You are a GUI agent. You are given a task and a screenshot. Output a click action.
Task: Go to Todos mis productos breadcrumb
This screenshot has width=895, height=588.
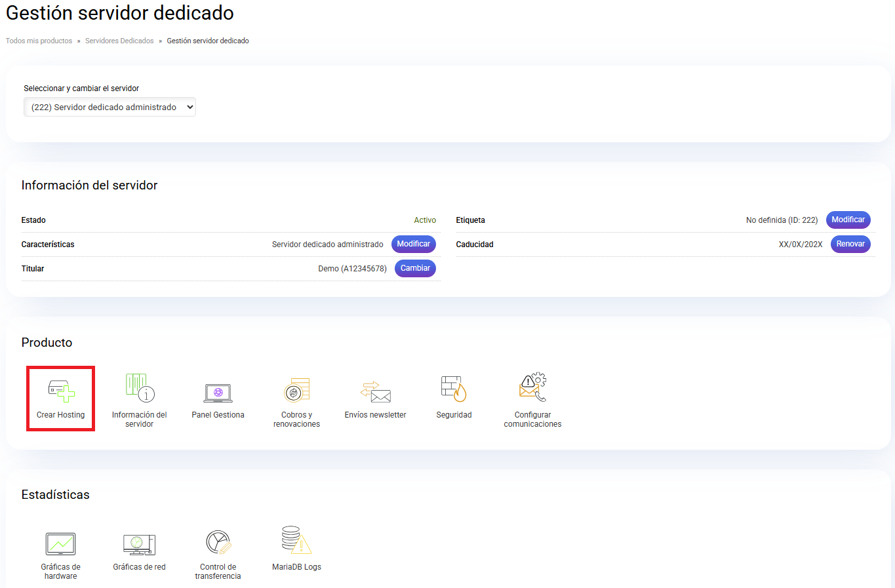point(39,41)
